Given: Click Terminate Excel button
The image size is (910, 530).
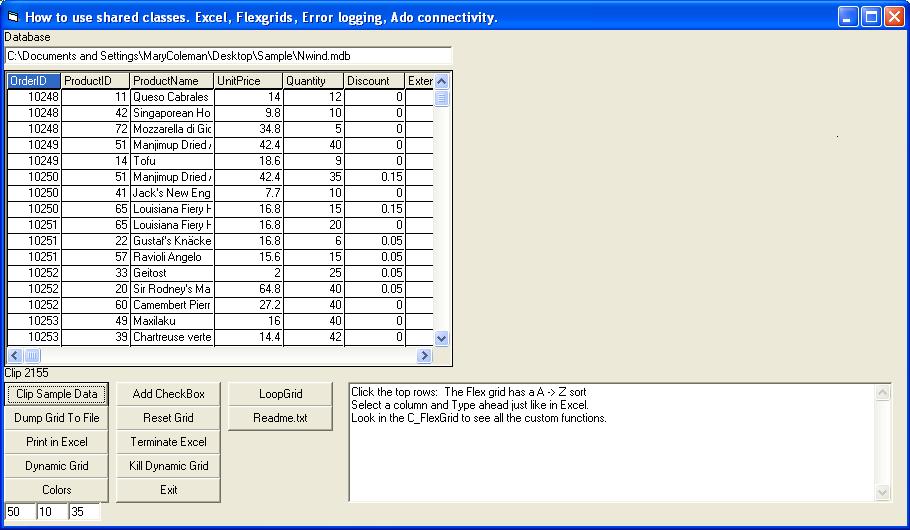Looking at the screenshot, I should (x=168, y=442).
